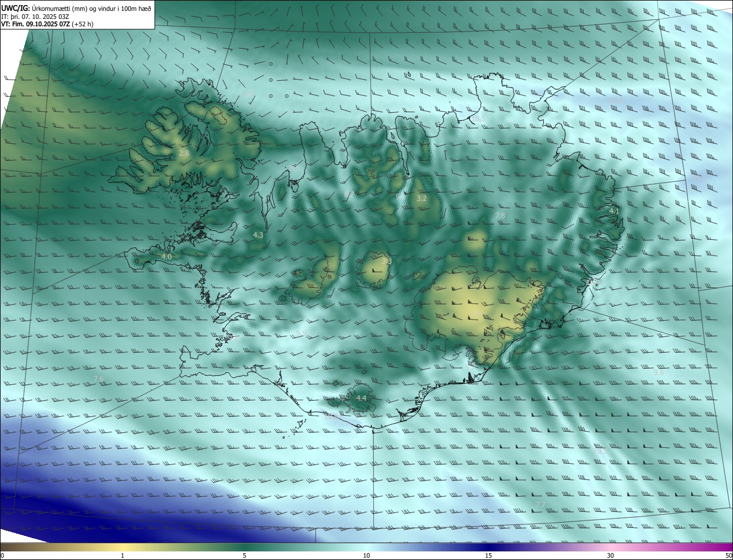Click the pale yellow band of the colour scale
The height and width of the screenshot is (560, 733).
click(x=123, y=547)
